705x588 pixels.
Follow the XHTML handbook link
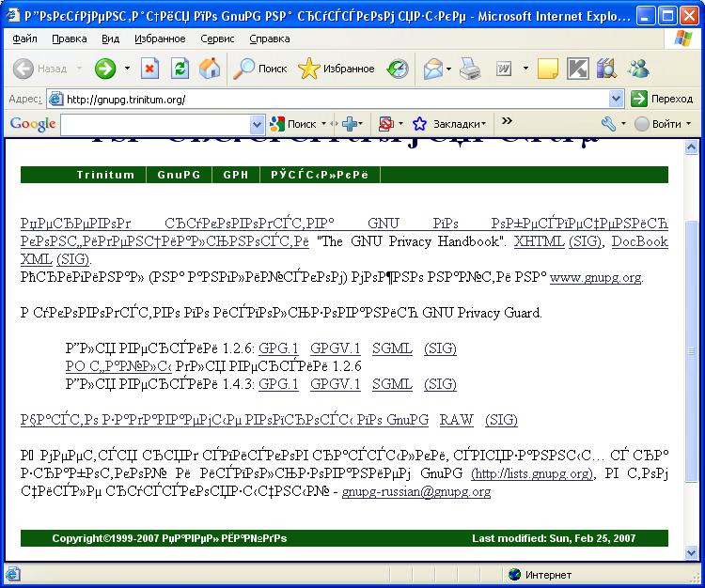pyautogui.click(x=540, y=241)
